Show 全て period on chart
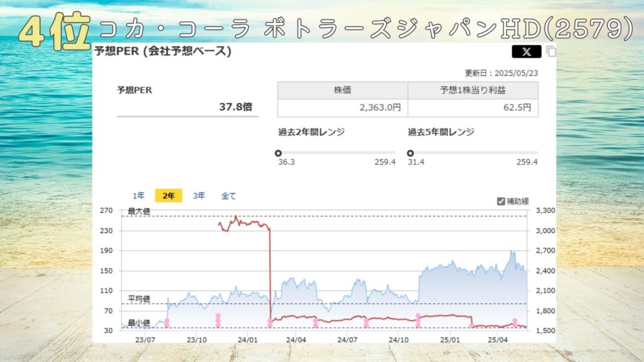The height and width of the screenshot is (362, 644). 229,195
